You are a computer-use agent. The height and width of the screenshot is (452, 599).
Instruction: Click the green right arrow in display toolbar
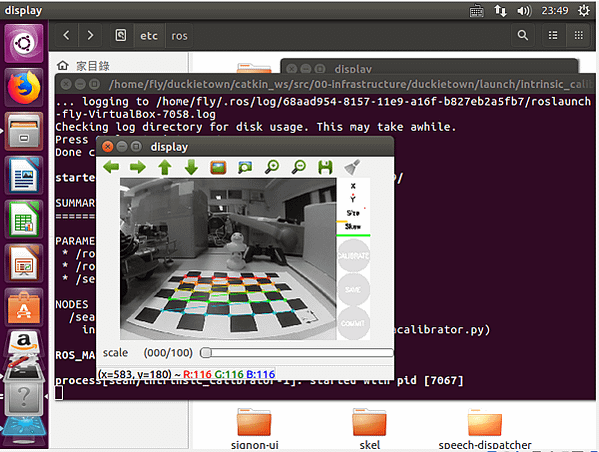[x=138, y=167]
